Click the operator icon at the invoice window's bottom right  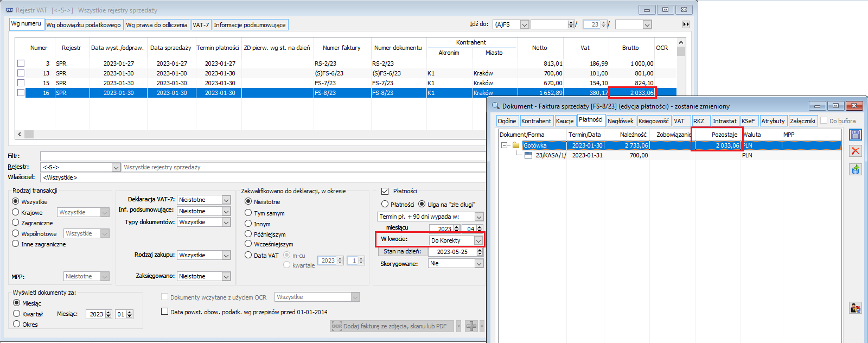pyautogui.click(x=856, y=308)
